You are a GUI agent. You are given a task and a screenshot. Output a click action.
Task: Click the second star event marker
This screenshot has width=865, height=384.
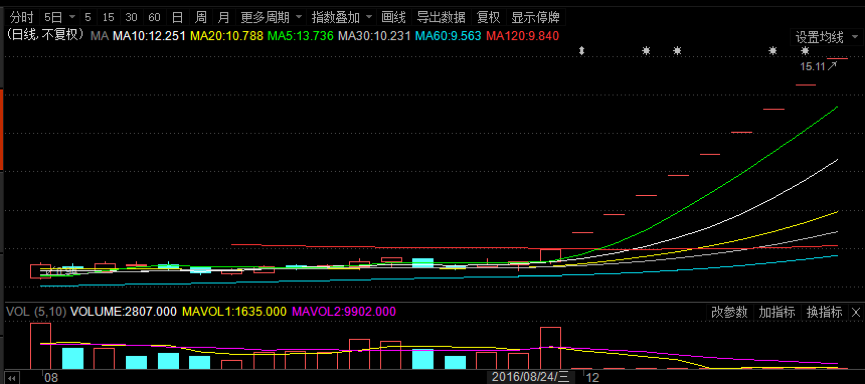(677, 51)
